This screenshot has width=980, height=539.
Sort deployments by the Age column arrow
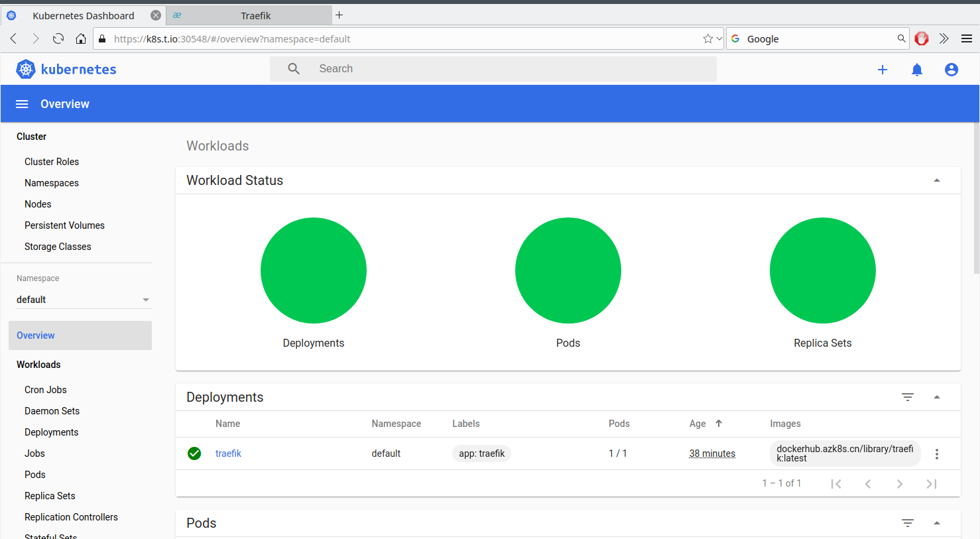(x=719, y=424)
